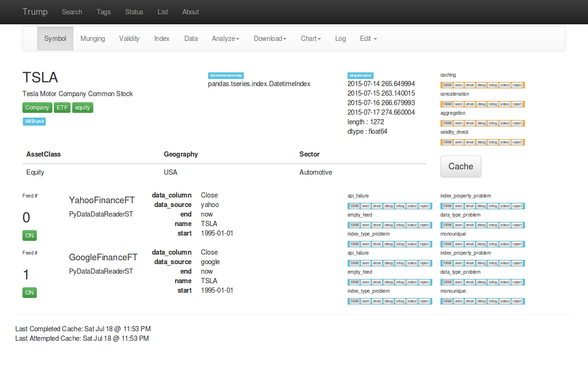The image size is (588, 376).
Task: Toggle report in YahooFinanceFT api_failure row
Action: point(424,206)
